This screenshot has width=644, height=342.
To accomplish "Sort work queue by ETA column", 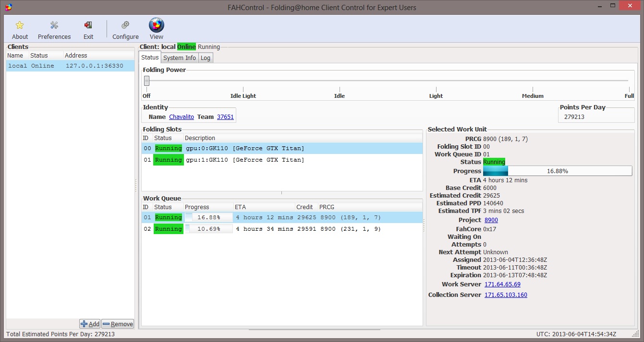I will click(x=264, y=207).
